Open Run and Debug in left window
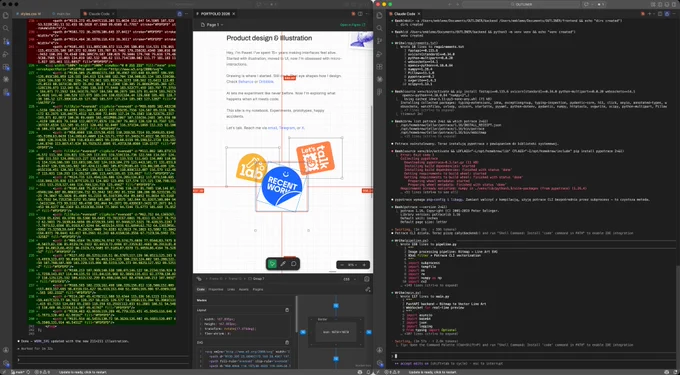 (6, 54)
